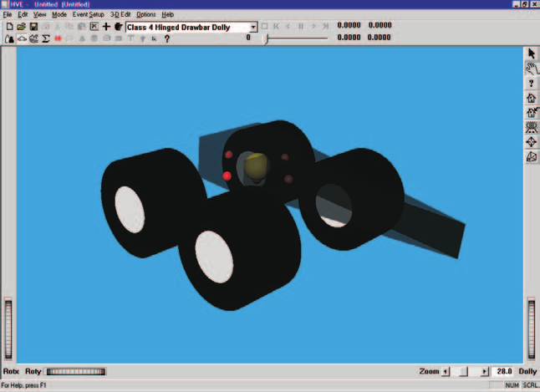Image resolution: width=540 pixels, height=392 pixels.
Task: Click the question mark help button in toolbar
Action: pyautogui.click(x=167, y=38)
